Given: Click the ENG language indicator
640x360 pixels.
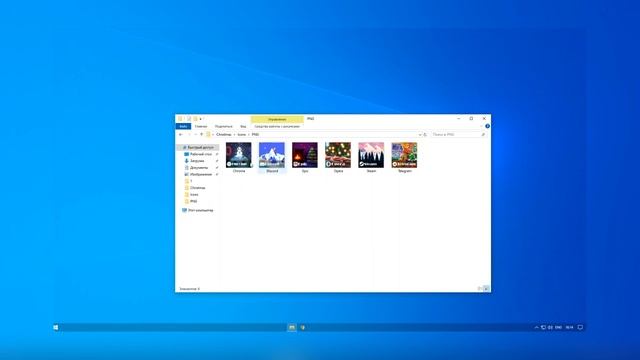Looking at the screenshot, I should point(558,327).
